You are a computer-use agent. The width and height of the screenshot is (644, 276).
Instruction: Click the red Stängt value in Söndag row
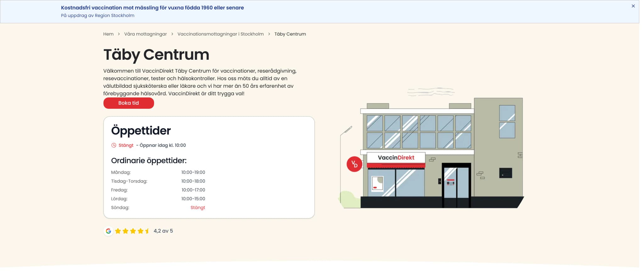point(198,207)
